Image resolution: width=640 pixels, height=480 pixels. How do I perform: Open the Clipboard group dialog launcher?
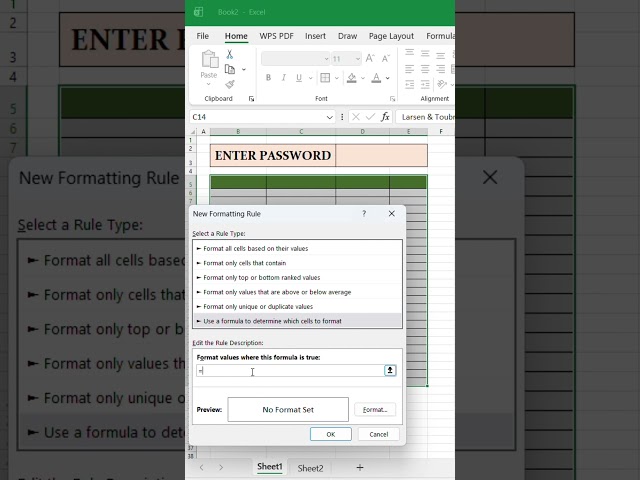251,99
